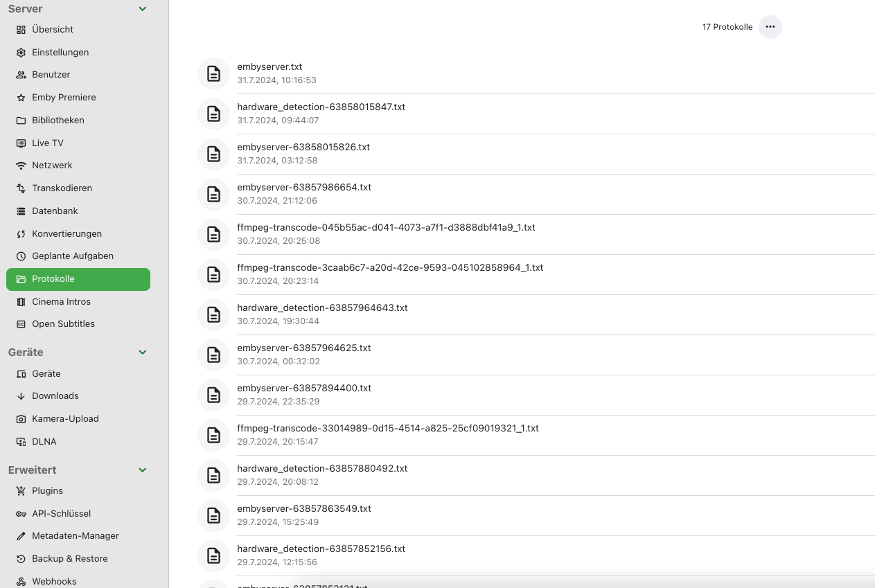Click the Netzwerk wifi icon
The height and width of the screenshot is (588, 875).
(x=21, y=166)
